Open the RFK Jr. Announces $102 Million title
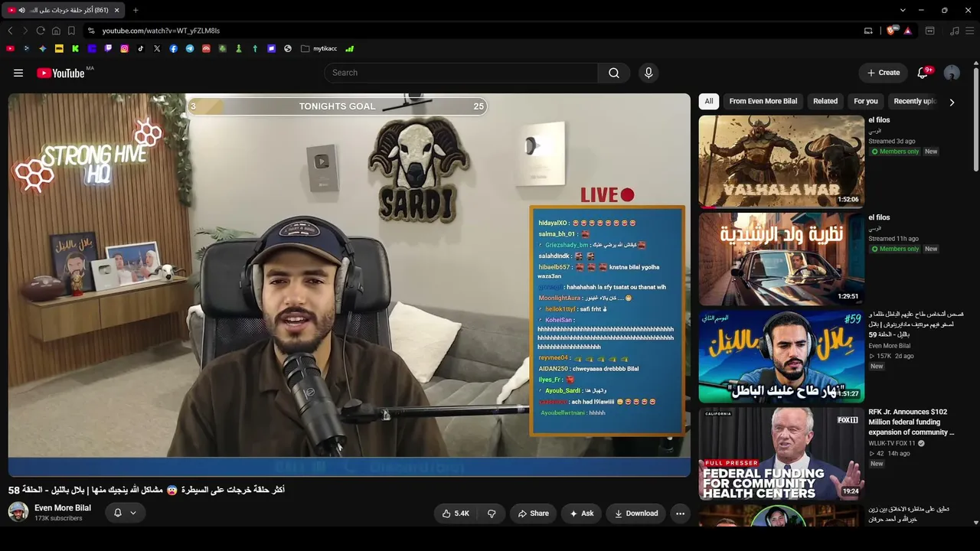980x551 pixels. [911, 422]
